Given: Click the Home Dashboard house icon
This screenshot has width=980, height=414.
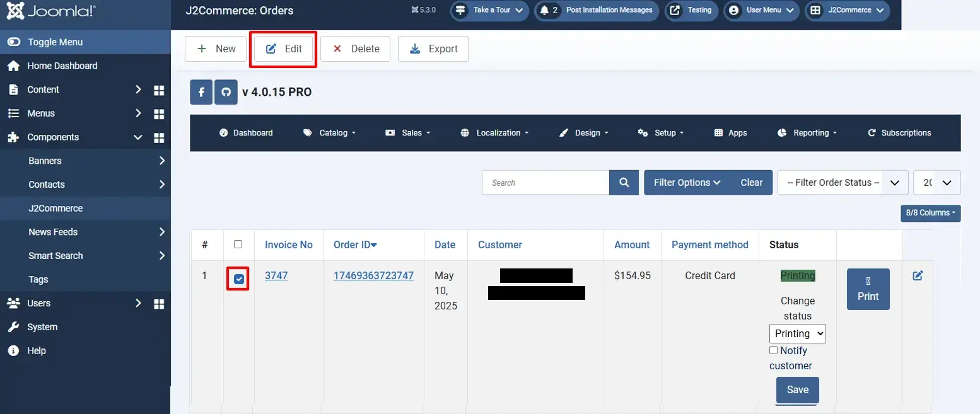Looking at the screenshot, I should pyautogui.click(x=13, y=66).
